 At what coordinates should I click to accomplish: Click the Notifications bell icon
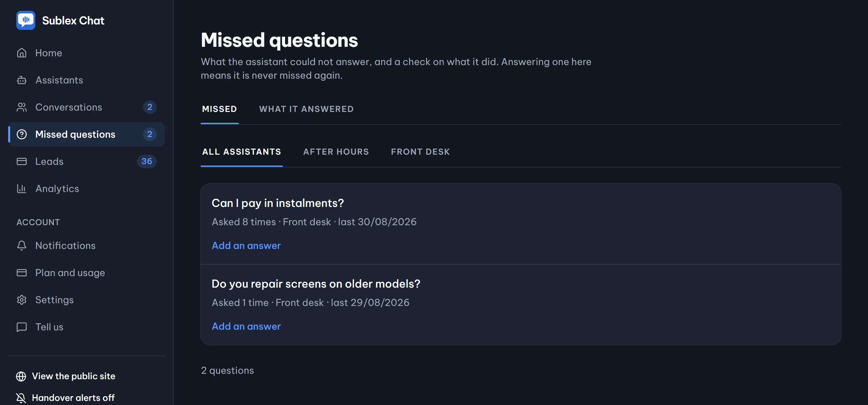tap(22, 246)
